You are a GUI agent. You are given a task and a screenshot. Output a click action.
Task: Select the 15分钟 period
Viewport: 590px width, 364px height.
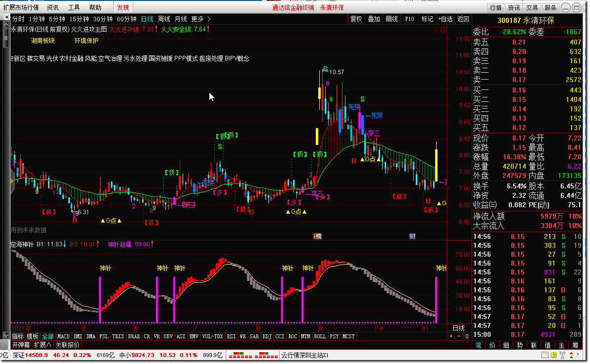[x=79, y=19]
